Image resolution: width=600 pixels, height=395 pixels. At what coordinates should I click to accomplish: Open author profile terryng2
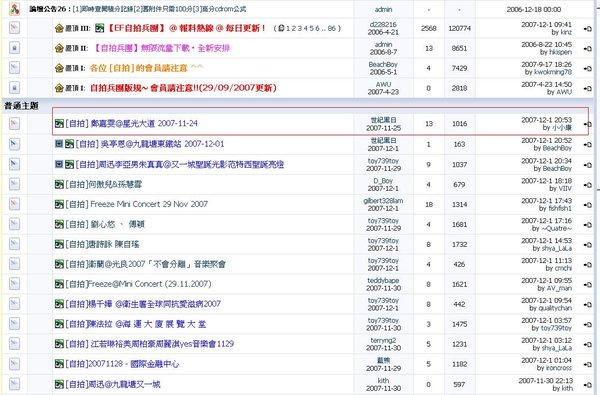tap(383, 340)
